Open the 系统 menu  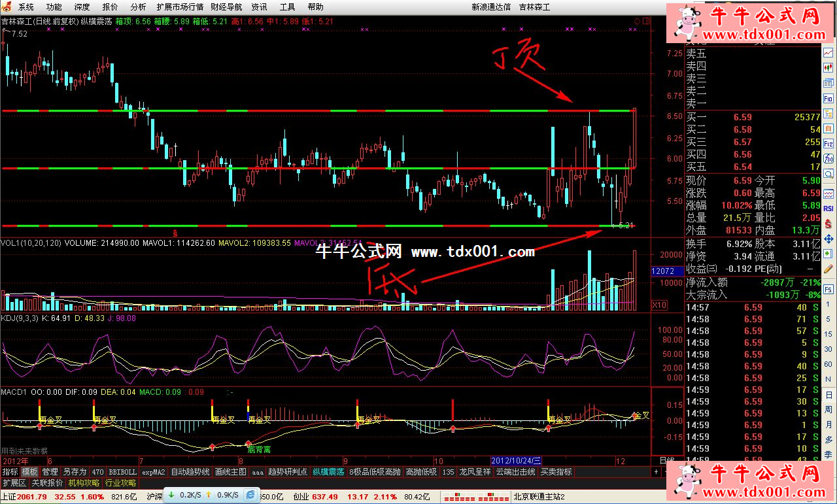click(26, 7)
